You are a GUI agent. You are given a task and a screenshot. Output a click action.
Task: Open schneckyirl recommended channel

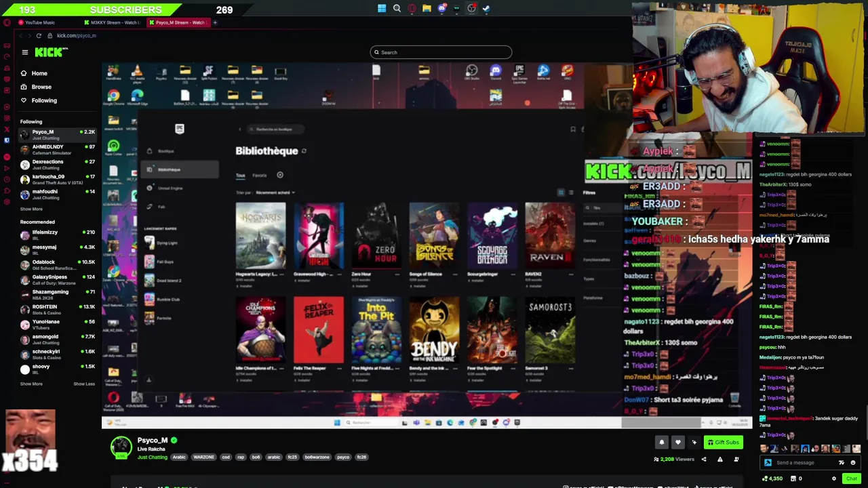(x=58, y=354)
